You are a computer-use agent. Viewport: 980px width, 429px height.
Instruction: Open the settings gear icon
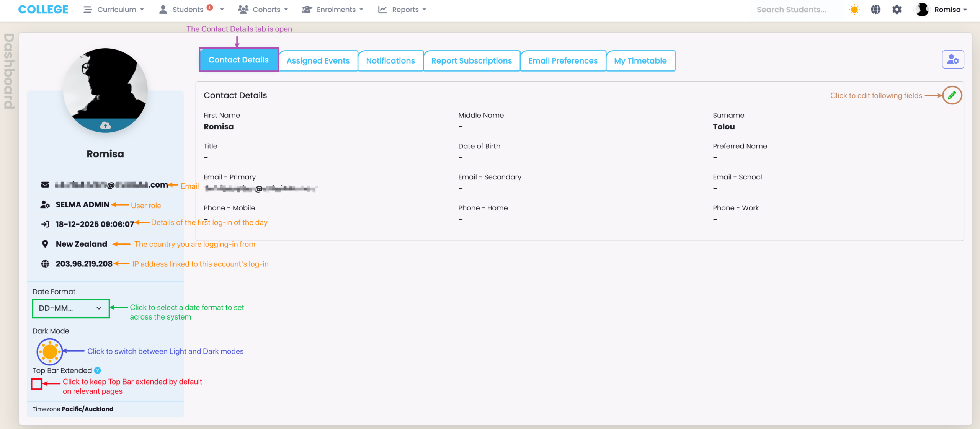coord(897,10)
